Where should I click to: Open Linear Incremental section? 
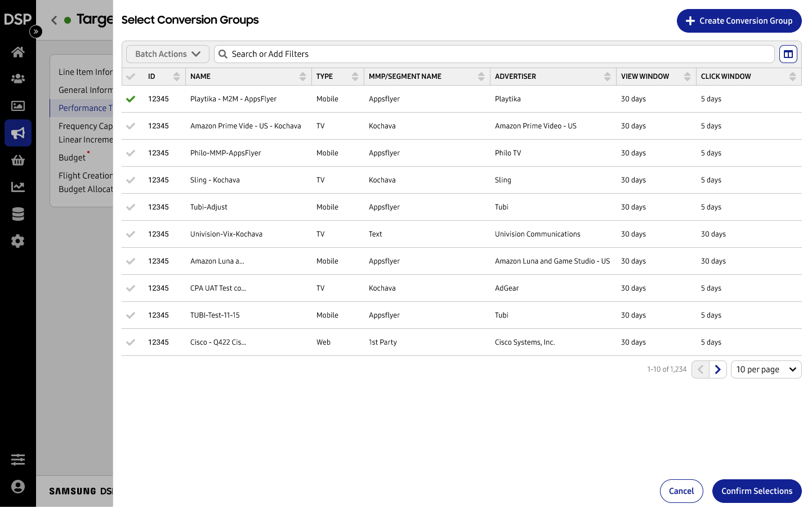click(x=86, y=140)
